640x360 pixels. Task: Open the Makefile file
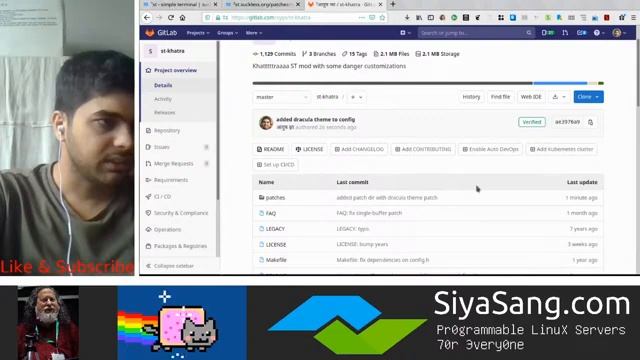[276, 260]
